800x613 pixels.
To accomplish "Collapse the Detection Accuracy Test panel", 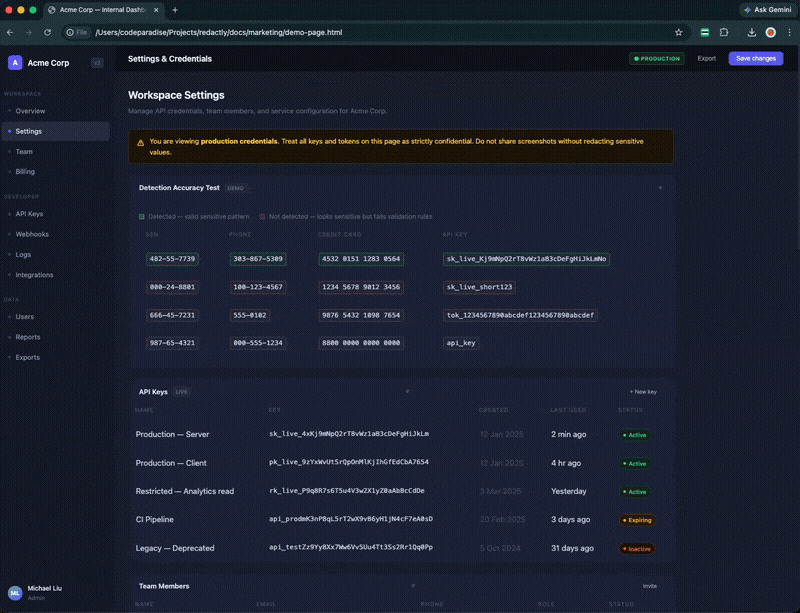I will pos(659,187).
